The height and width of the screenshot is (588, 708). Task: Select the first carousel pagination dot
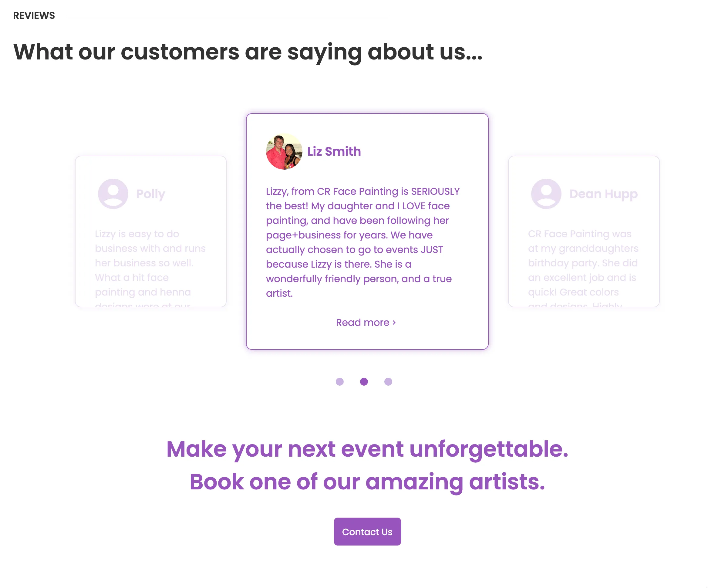point(339,381)
